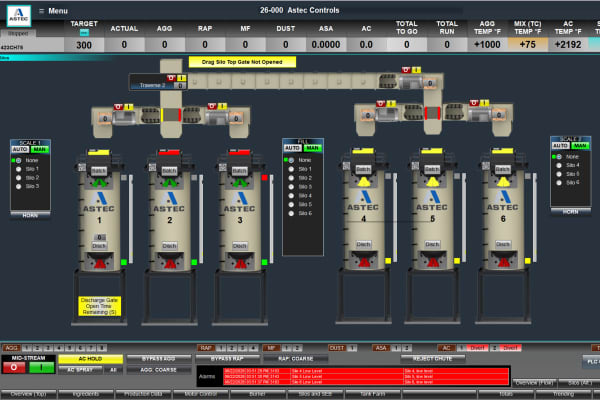Select Silo 4 radio in Scale 2 panel
The image size is (600, 400).
[x=559, y=165]
